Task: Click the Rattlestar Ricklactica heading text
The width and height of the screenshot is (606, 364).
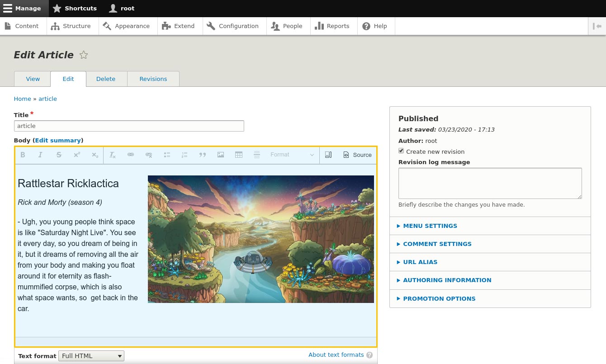Action: click(x=68, y=183)
